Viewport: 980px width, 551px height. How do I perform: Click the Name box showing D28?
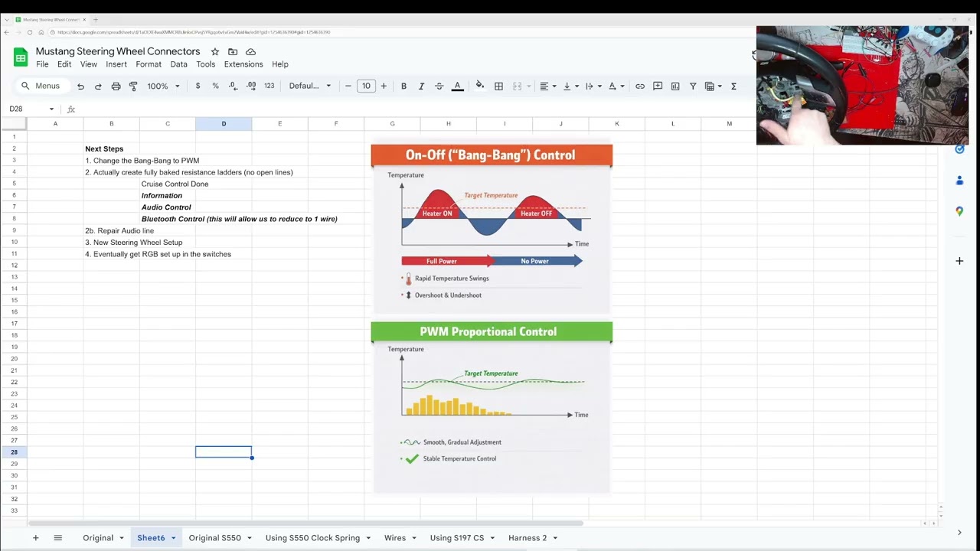[x=31, y=109]
